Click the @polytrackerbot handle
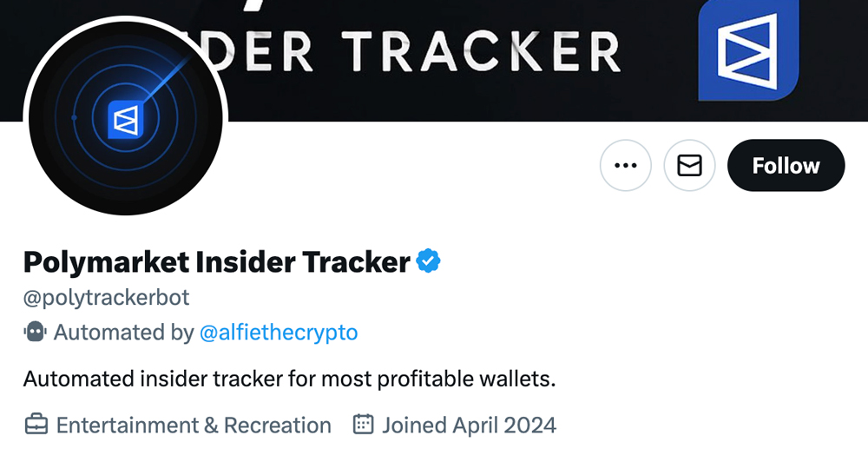Viewport: 868px width, 455px height. [x=106, y=298]
